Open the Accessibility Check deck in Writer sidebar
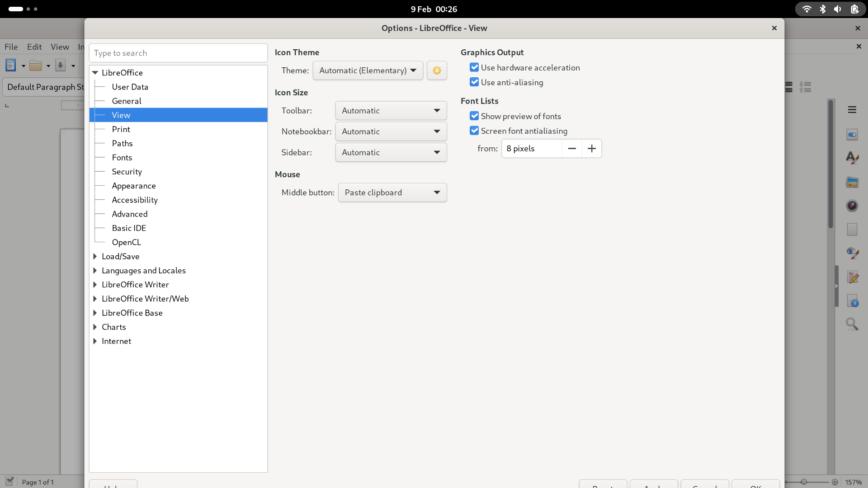This screenshot has height=488, width=868. pyautogui.click(x=852, y=300)
